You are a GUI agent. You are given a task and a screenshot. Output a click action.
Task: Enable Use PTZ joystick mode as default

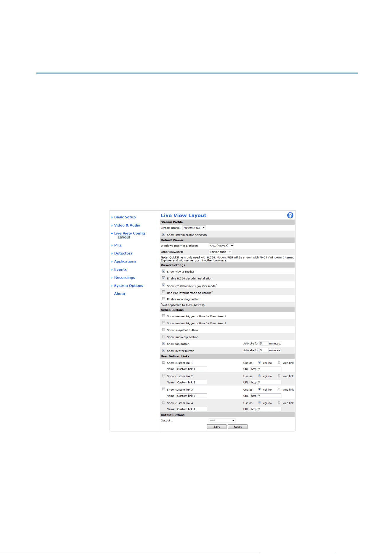tap(163, 292)
